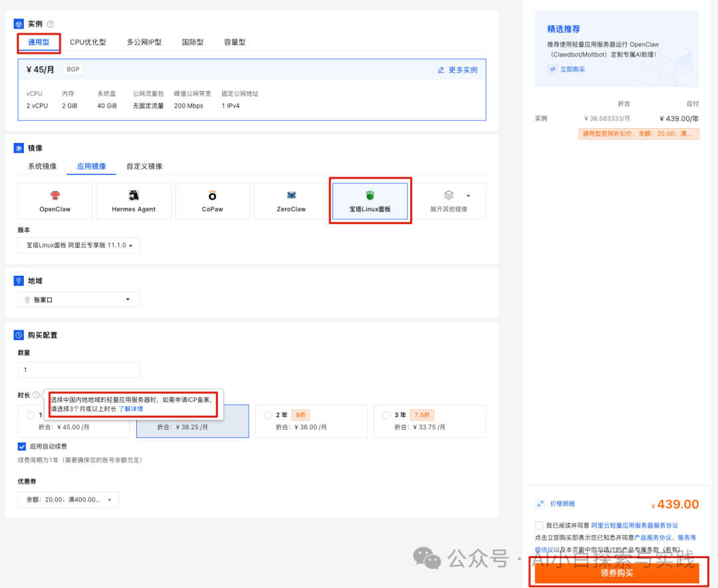Click the location pin inside 张家口 field

(x=27, y=300)
